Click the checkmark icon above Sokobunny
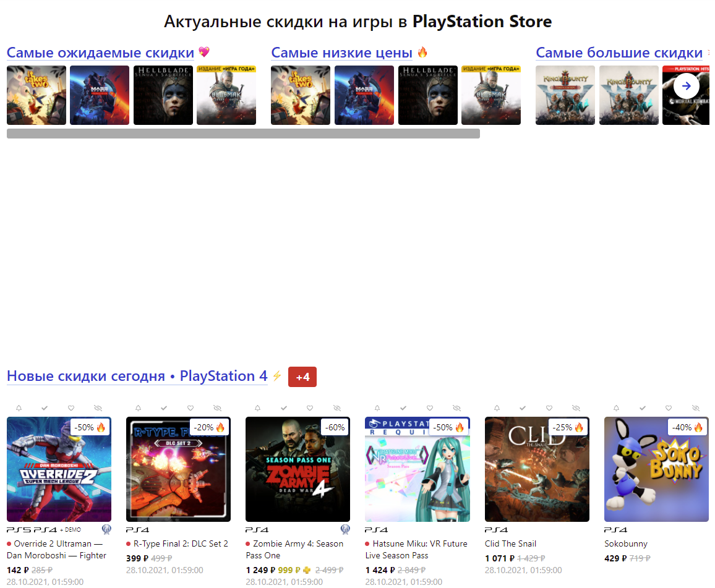The width and height of the screenshot is (715, 588). coord(642,408)
